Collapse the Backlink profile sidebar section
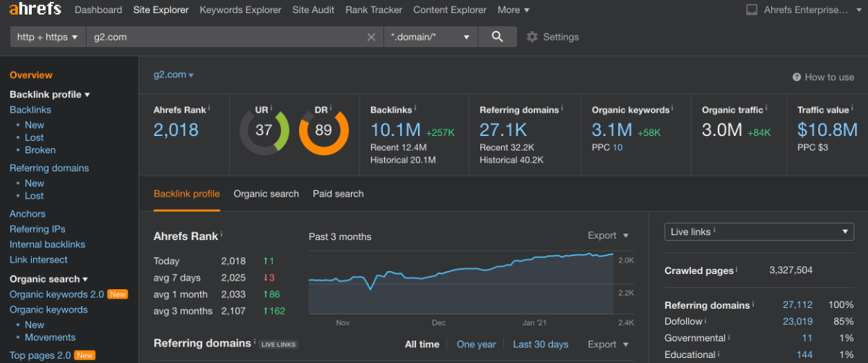Viewport: 868px width, 363px height. point(50,95)
